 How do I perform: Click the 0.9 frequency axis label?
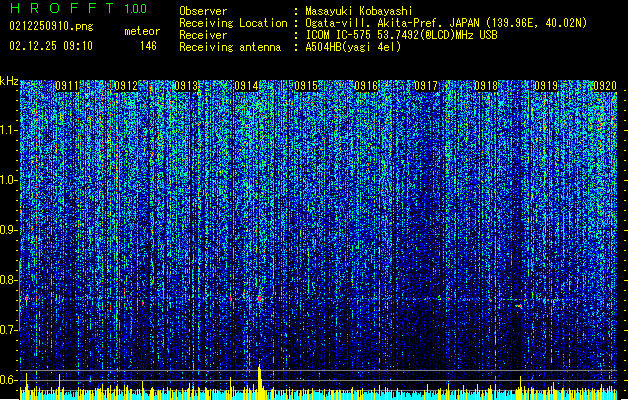pyautogui.click(x=9, y=230)
